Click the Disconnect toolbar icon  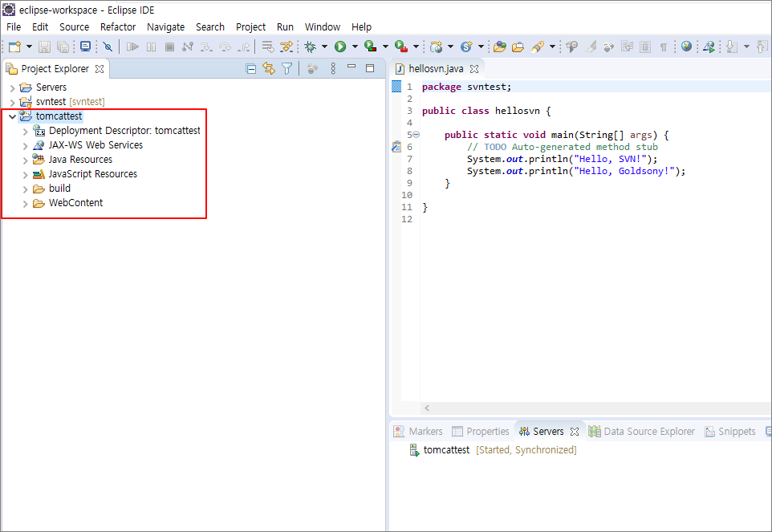tap(188, 47)
